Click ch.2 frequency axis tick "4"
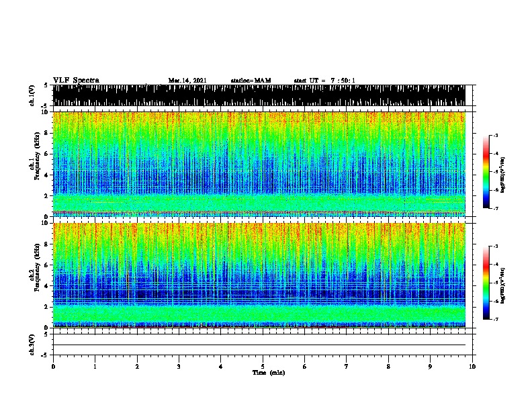This screenshot has height=411, width=532. (47, 286)
